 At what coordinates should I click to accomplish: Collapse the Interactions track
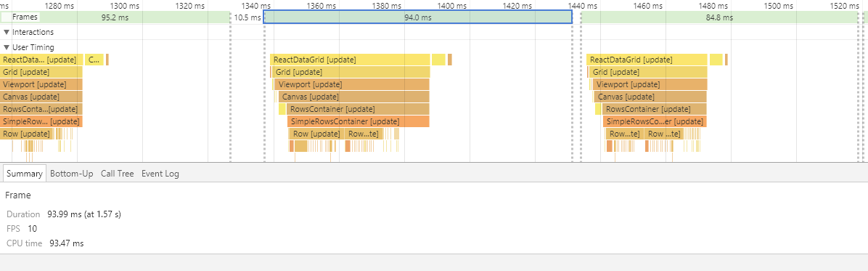coord(6,32)
